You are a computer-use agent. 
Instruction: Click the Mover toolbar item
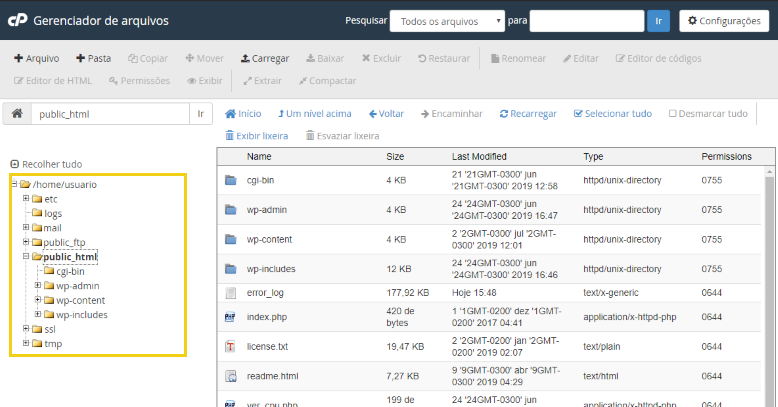click(x=204, y=58)
